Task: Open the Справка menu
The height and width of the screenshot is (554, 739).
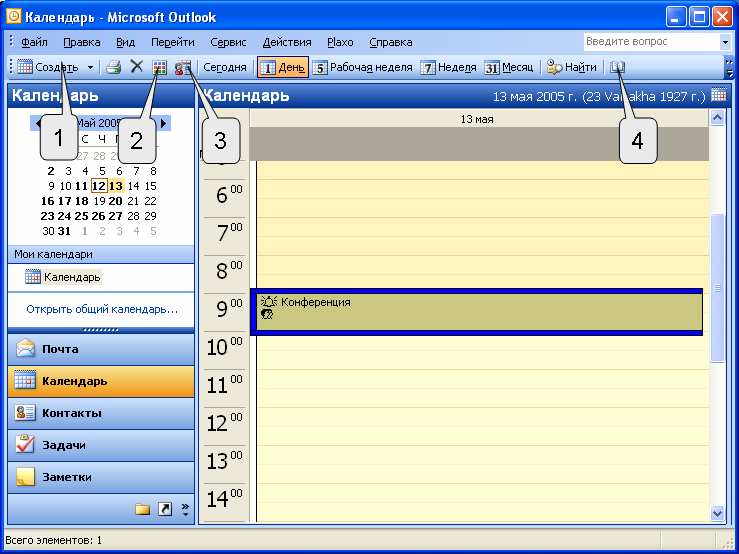Action: [391, 42]
